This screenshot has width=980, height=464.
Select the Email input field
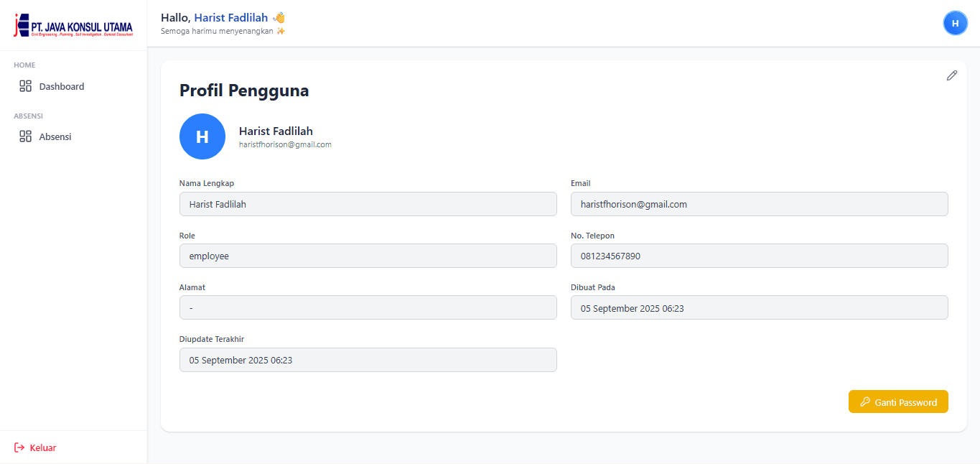[759, 204]
